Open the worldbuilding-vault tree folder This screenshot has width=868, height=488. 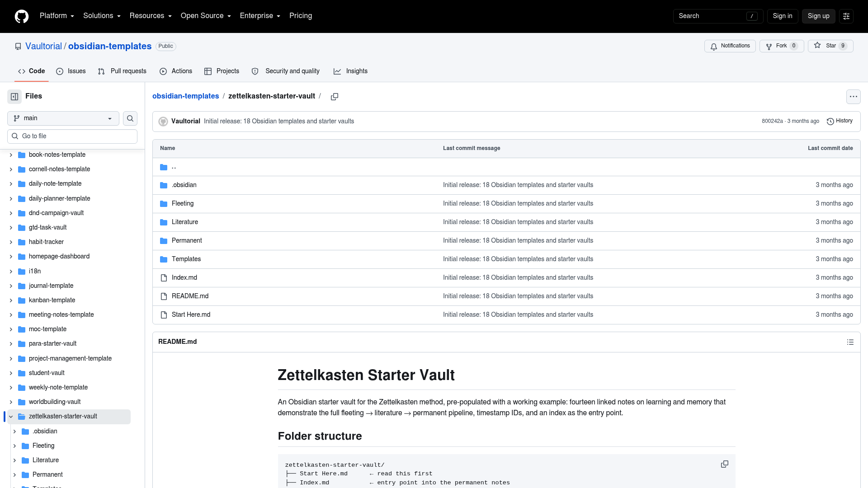[55, 402]
